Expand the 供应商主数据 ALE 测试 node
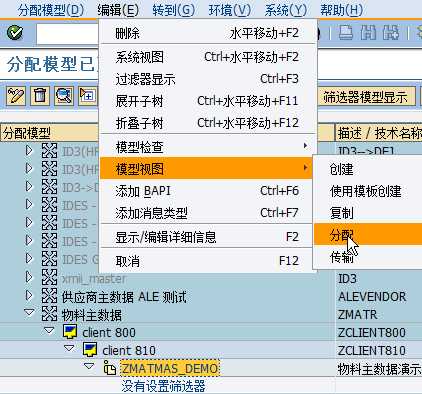Screen dimensions: 422x394 (x=29, y=295)
